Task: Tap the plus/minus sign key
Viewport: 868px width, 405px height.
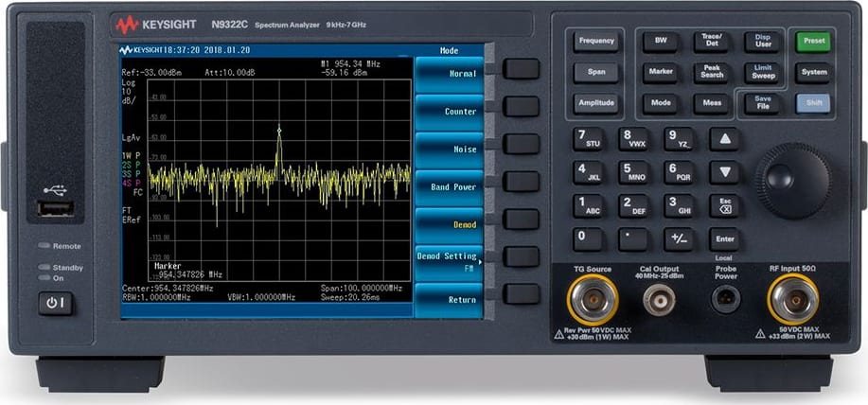Action: 680,238
